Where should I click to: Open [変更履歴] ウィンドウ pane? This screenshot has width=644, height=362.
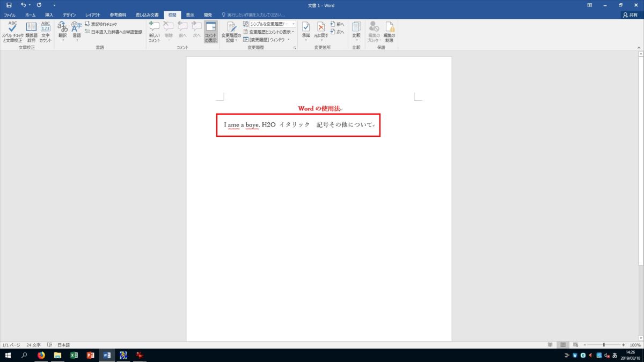(266, 39)
